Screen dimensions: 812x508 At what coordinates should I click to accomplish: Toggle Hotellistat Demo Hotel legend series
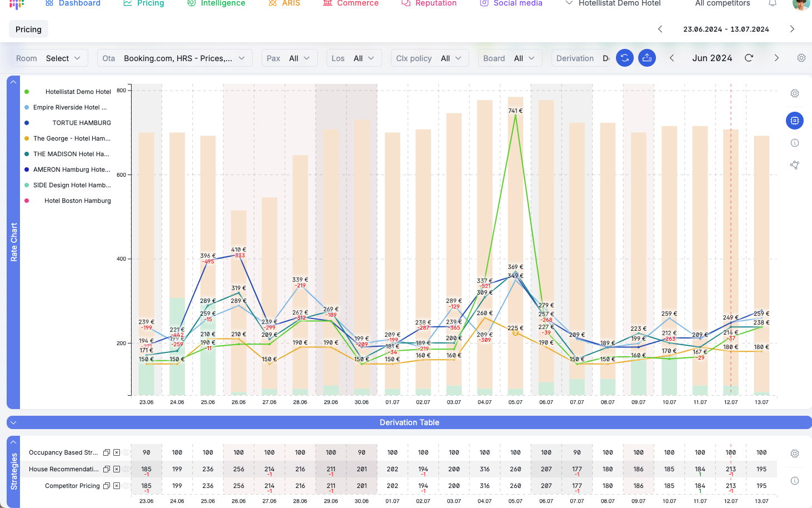tap(68, 92)
